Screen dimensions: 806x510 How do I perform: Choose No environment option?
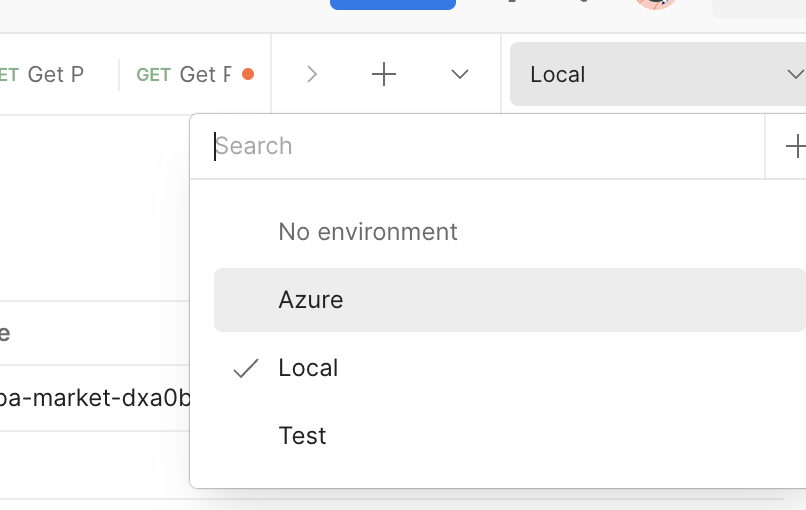pyautogui.click(x=367, y=232)
